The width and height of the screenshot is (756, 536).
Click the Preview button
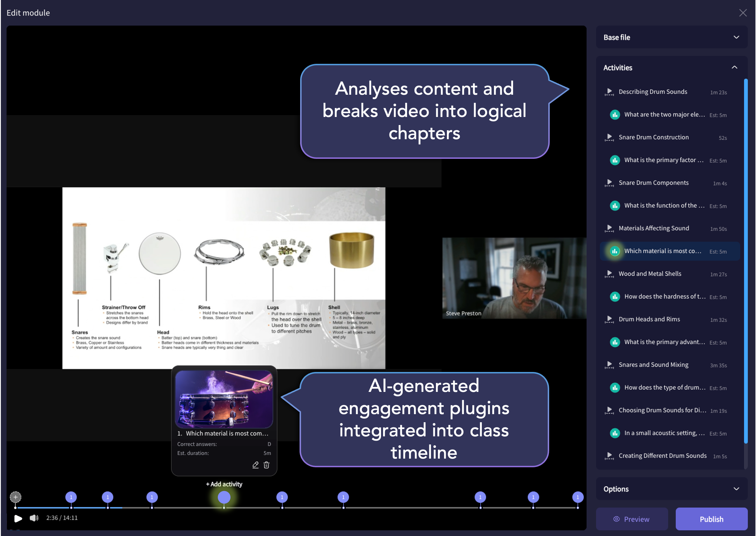632,519
